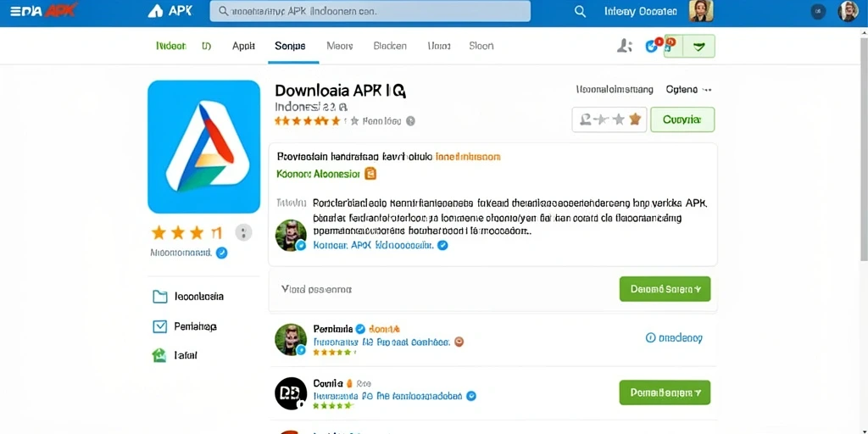The image size is (868, 434).
Task: Open the onadeooy link in Pemimia row
Action: click(674, 337)
